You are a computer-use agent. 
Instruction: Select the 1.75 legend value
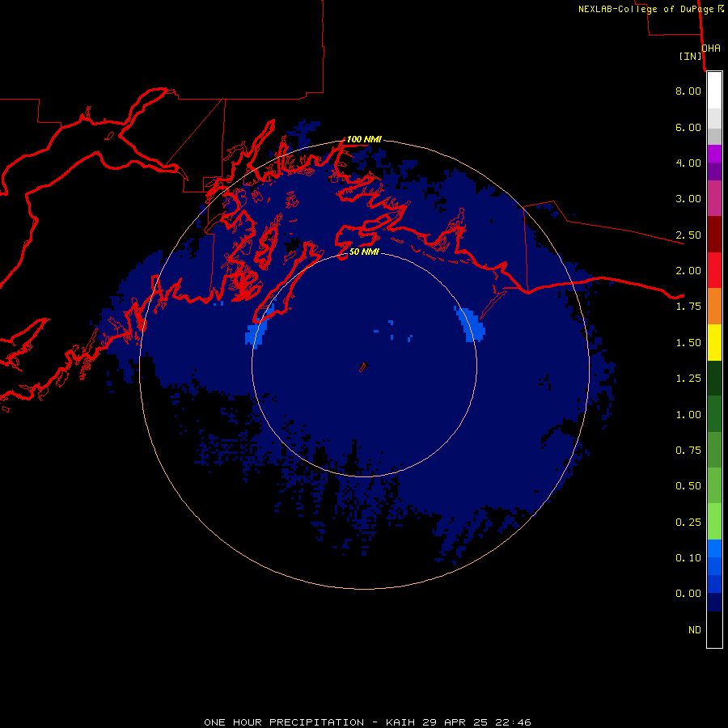point(688,307)
